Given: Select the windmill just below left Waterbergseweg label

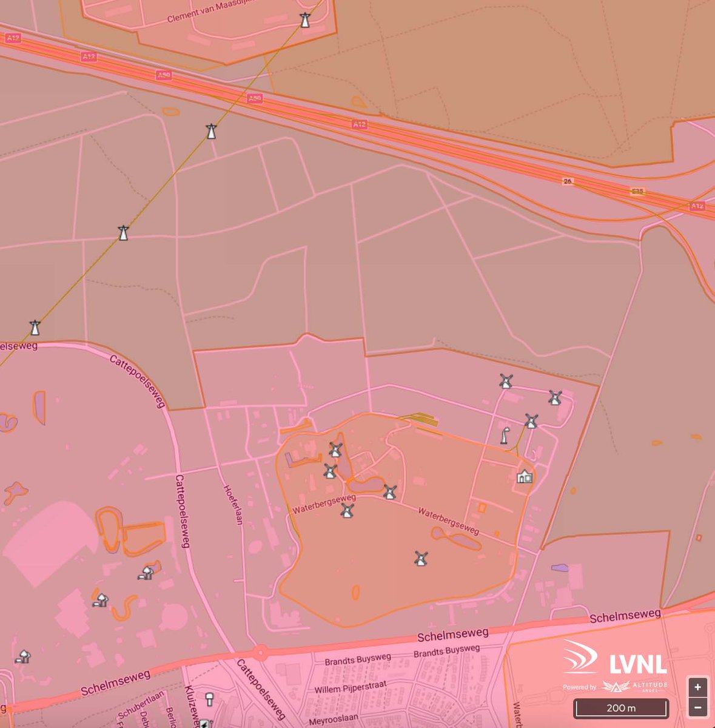Looking at the screenshot, I should pos(347,511).
